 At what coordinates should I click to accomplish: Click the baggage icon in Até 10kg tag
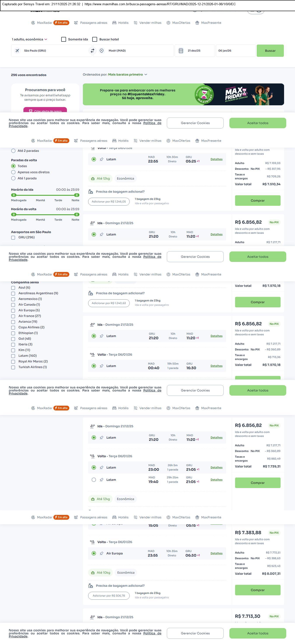point(93,573)
